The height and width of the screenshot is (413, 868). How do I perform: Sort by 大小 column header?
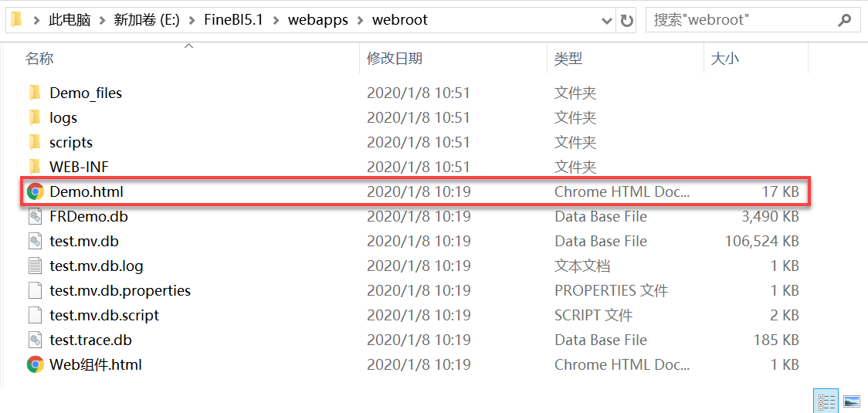724,58
